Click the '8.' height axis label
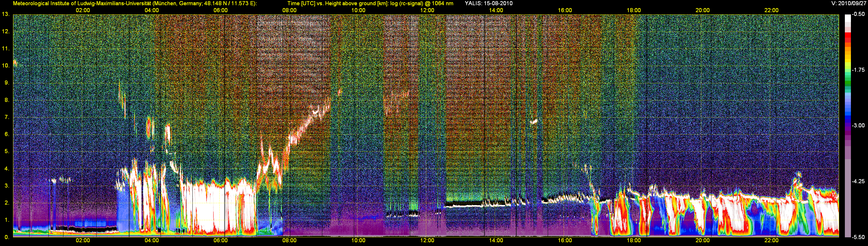The height and width of the screenshot is (246, 868). point(6,100)
